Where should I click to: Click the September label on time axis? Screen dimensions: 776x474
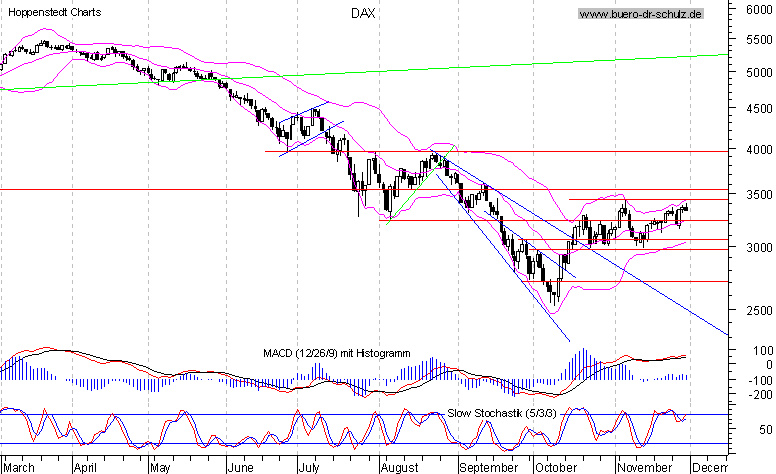point(488,468)
